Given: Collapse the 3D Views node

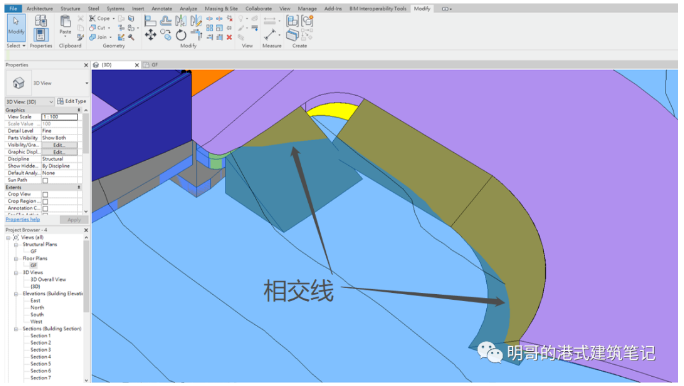Looking at the screenshot, I should tap(16, 273).
